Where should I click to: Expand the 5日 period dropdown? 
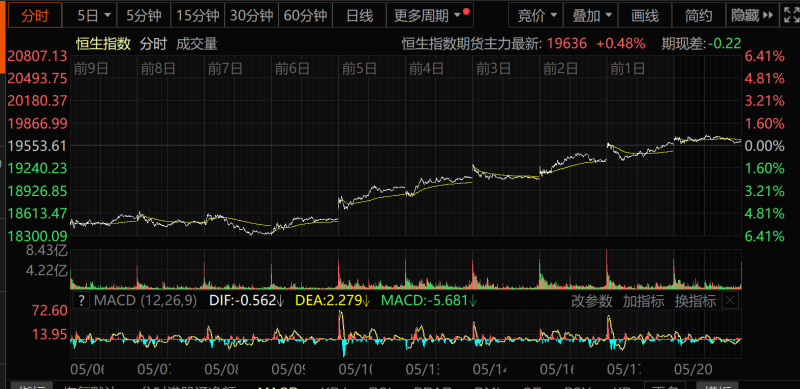[x=92, y=16]
